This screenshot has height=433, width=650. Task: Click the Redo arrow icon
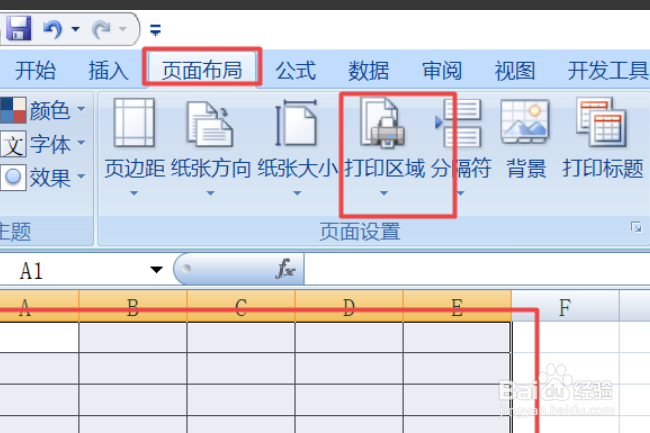pyautogui.click(x=102, y=29)
